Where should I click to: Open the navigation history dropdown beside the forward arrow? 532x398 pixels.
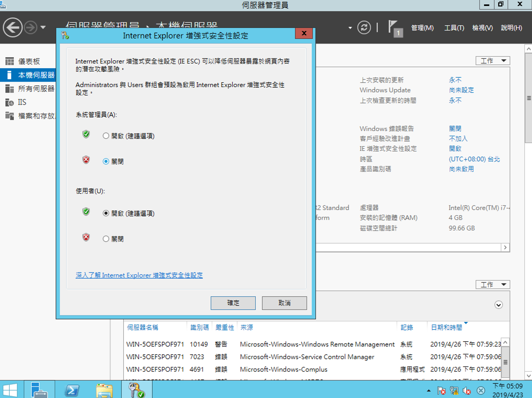pyautogui.click(x=43, y=28)
